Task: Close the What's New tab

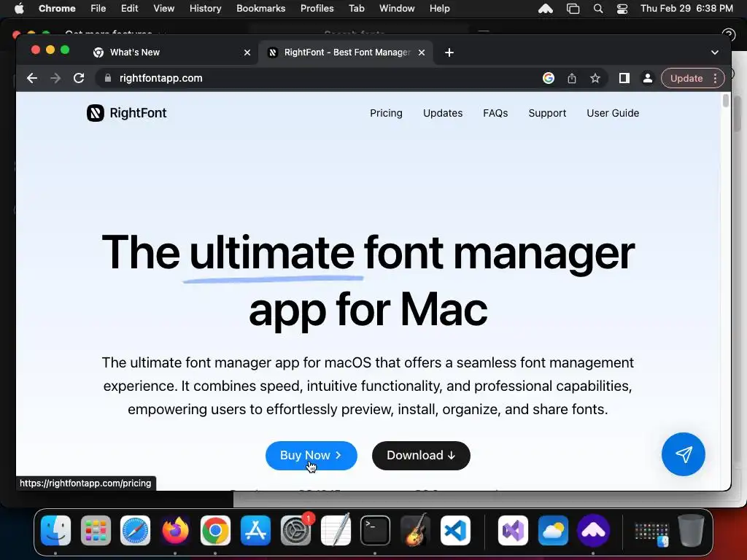Action: click(x=247, y=52)
